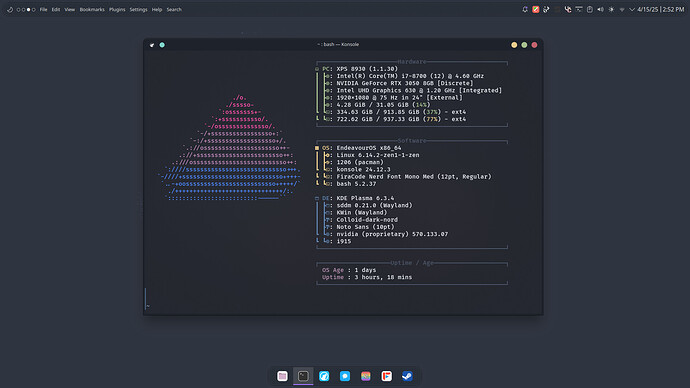
Task: Open the clock showing 2:52 PM
Action: coord(661,9)
